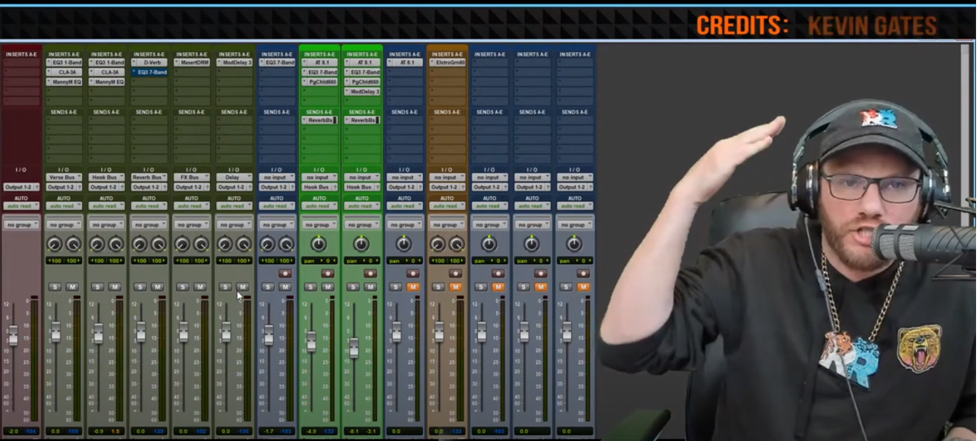This screenshot has height=441, width=980.
Task: Click the -1.7 volume readout on blue channel
Action: click(x=268, y=431)
